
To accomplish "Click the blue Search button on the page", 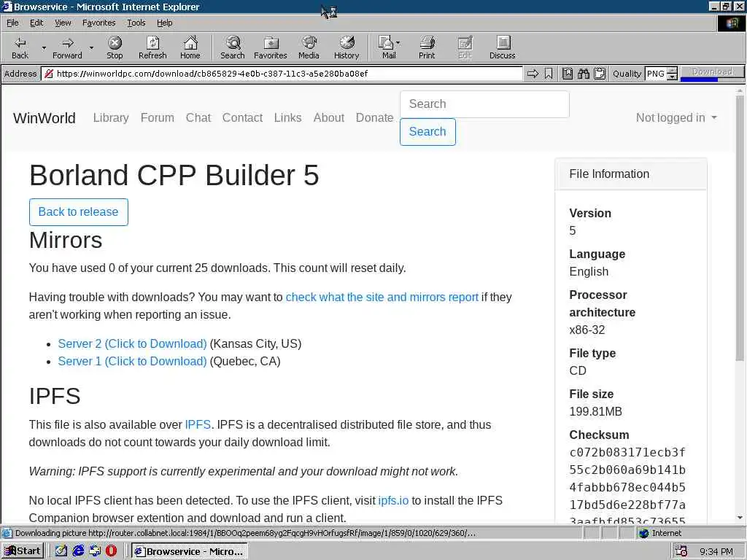I will (427, 131).
